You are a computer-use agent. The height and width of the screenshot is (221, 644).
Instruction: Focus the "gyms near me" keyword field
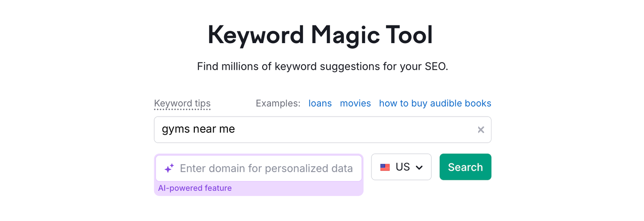322,129
